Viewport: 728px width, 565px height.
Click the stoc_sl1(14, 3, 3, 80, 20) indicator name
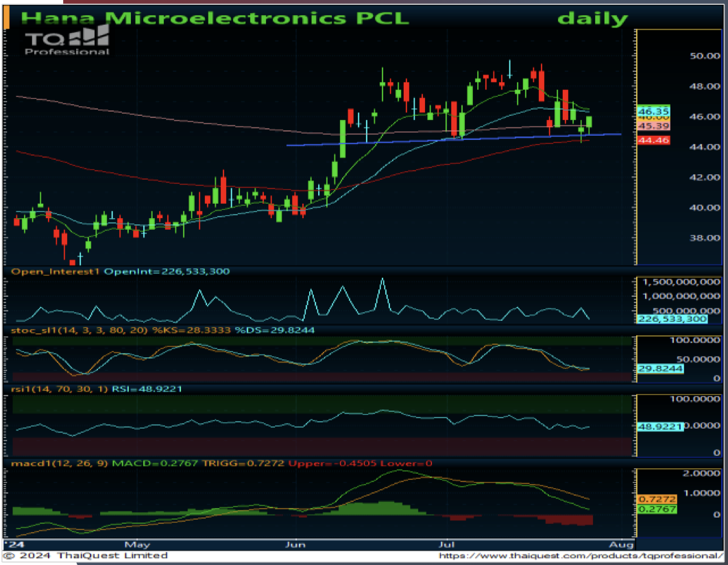point(79,330)
